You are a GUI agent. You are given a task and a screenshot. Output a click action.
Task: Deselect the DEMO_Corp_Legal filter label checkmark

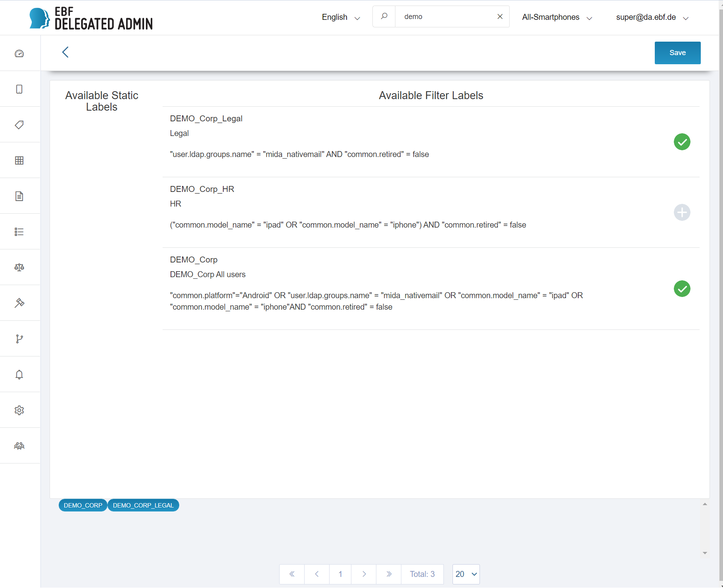point(682,142)
